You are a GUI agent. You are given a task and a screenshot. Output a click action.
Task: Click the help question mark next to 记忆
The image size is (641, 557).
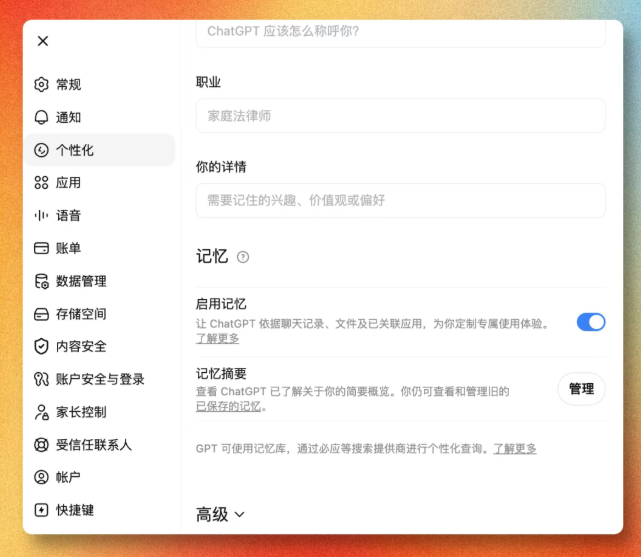243,257
